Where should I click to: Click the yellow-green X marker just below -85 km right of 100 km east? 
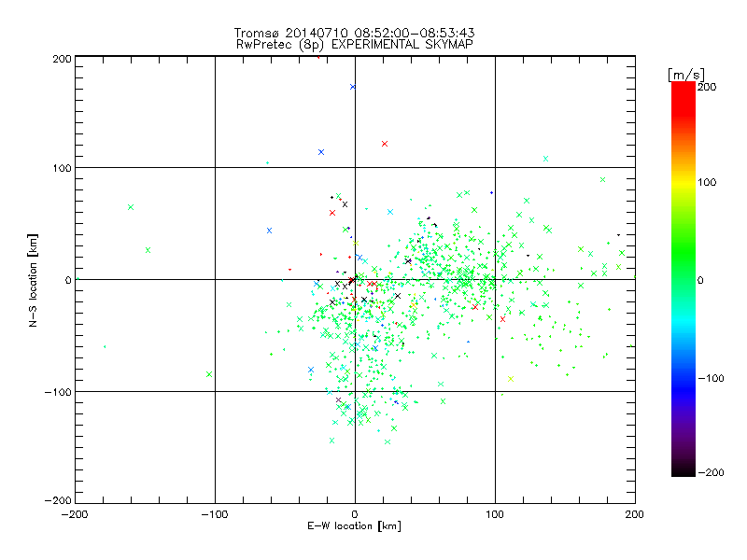click(x=511, y=379)
